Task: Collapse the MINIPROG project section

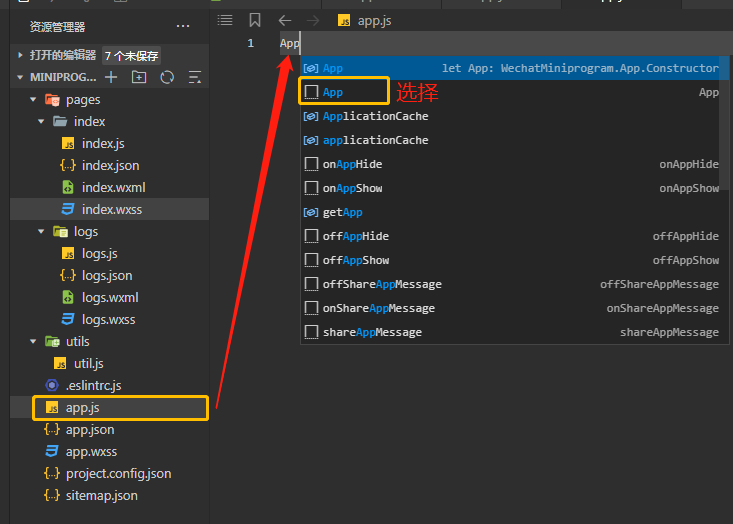Action: 20,77
